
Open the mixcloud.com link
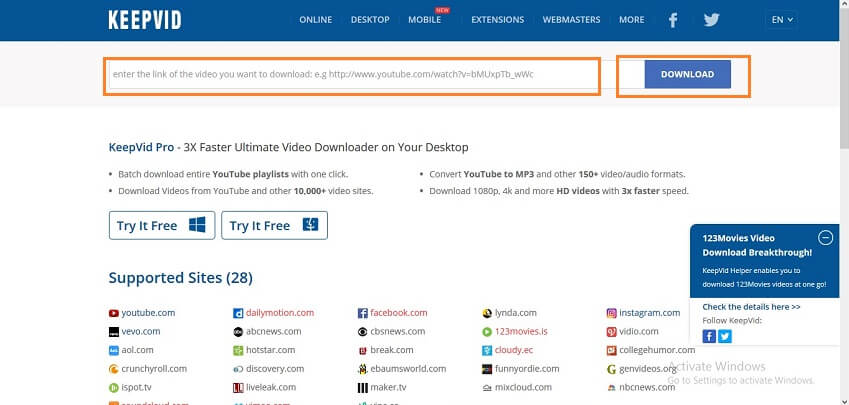tap(524, 388)
